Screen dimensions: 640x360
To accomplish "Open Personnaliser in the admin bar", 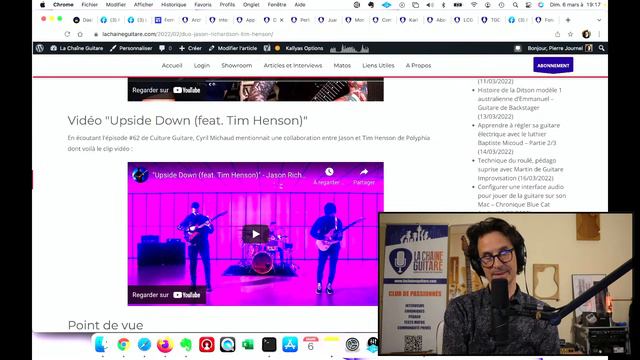I will 131,48.
